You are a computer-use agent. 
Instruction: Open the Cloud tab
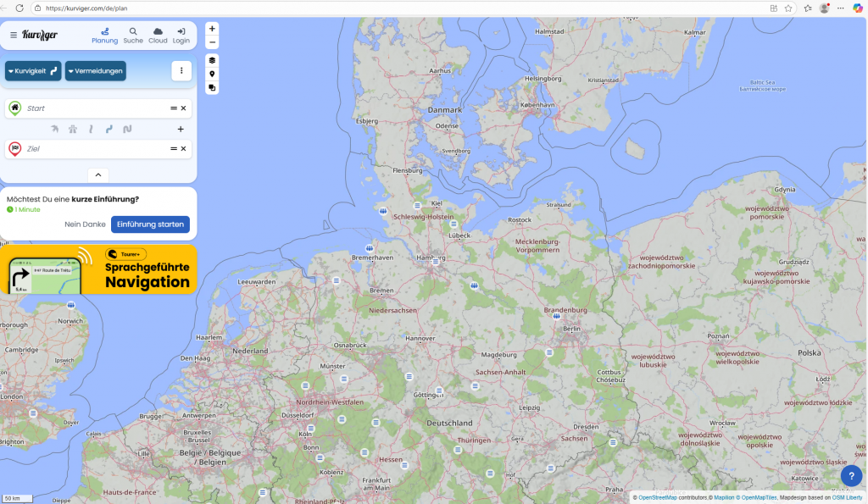tap(158, 35)
